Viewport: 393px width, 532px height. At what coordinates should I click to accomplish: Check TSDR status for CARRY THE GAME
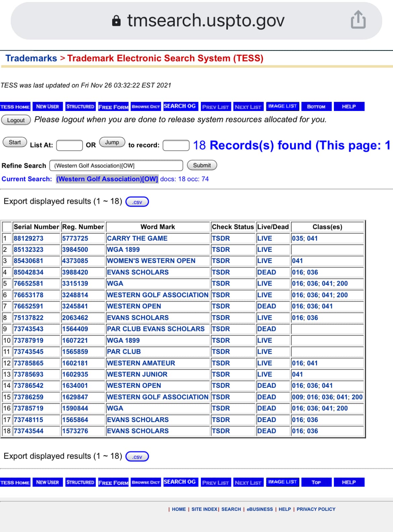click(x=221, y=238)
